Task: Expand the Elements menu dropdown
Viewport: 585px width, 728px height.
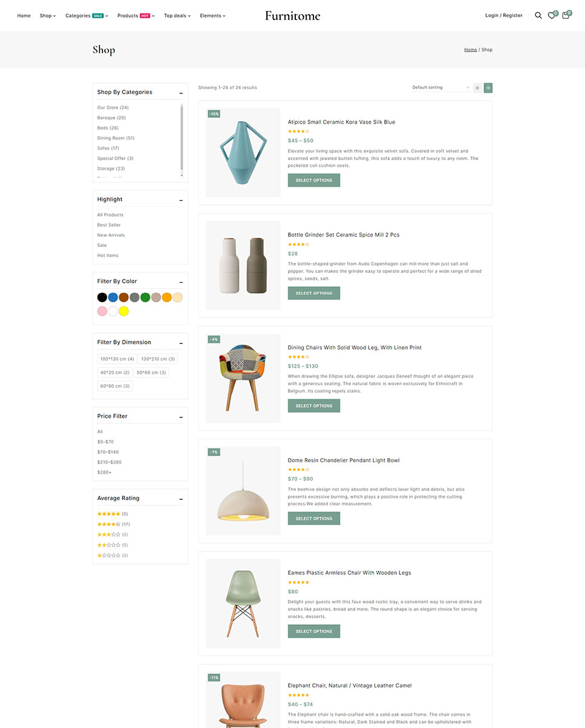Action: point(212,16)
